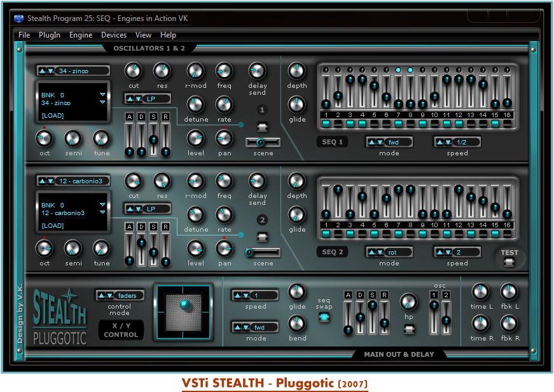Click the X/Y control pad
This screenshot has height=392, width=554.
184,312
